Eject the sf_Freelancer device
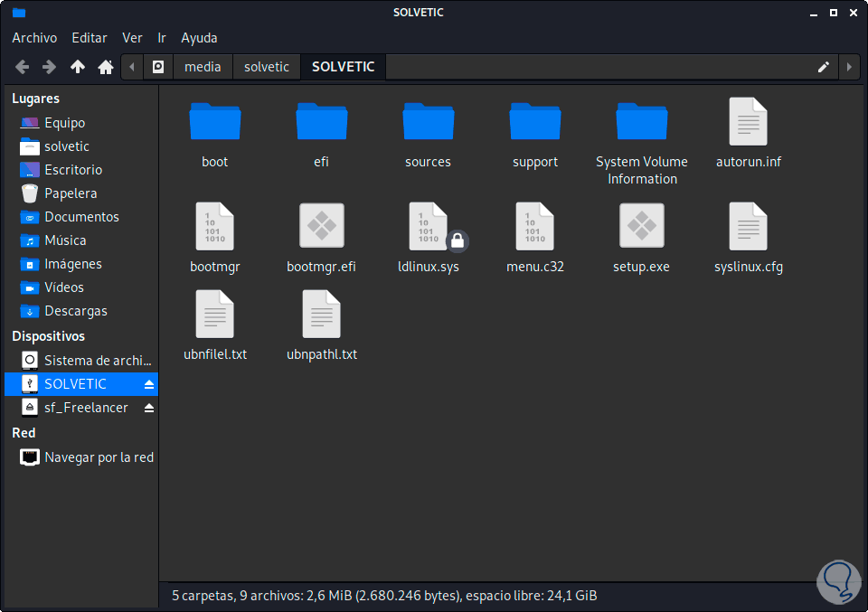 click(x=149, y=408)
